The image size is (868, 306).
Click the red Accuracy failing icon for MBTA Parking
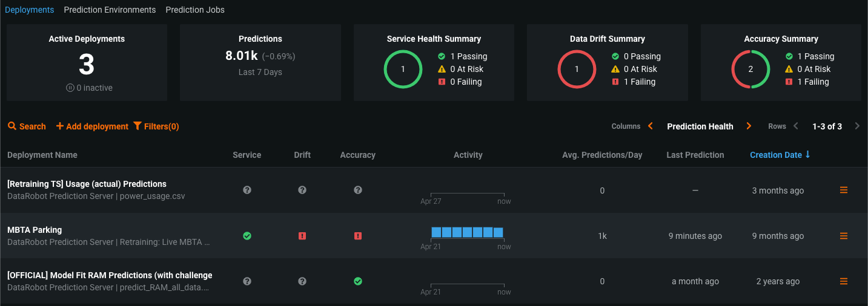[x=358, y=236]
